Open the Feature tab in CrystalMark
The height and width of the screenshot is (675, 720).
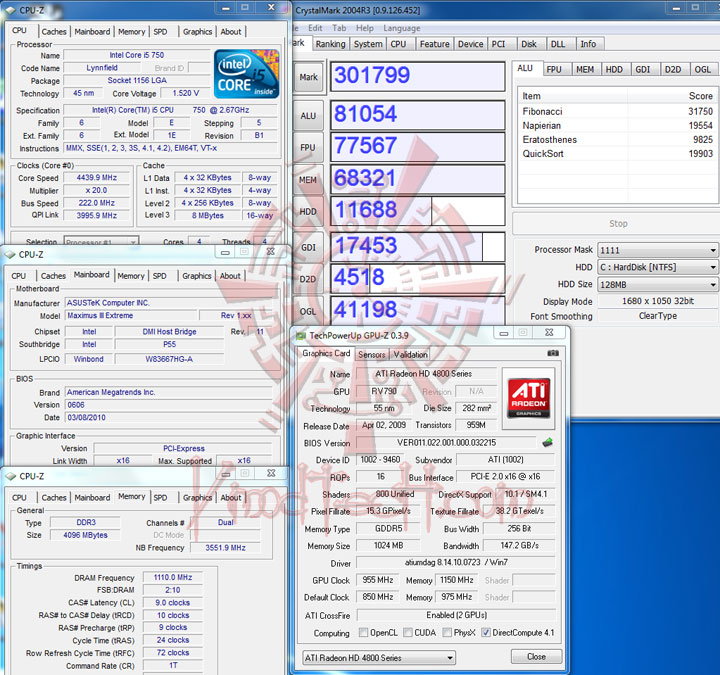(x=434, y=44)
